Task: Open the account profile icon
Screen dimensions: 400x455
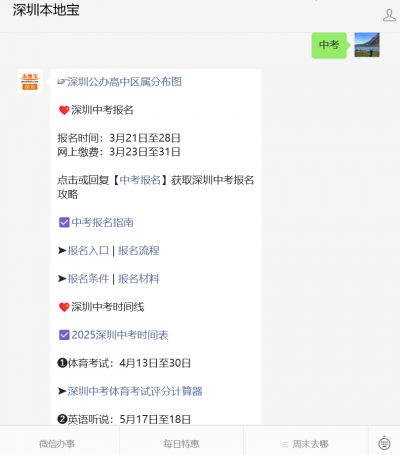Action: click(389, 15)
